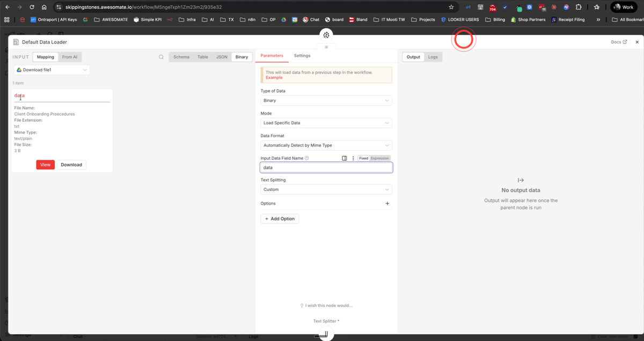The width and height of the screenshot is (644, 341).
Task: Click the extension icon with 704 badge
Action: pyautogui.click(x=493, y=8)
